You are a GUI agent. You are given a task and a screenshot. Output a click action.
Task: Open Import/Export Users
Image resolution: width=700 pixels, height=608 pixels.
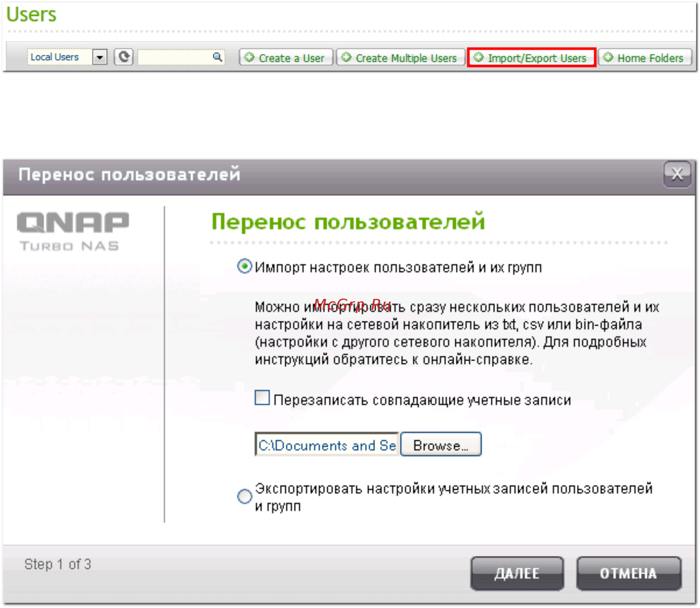(x=531, y=58)
